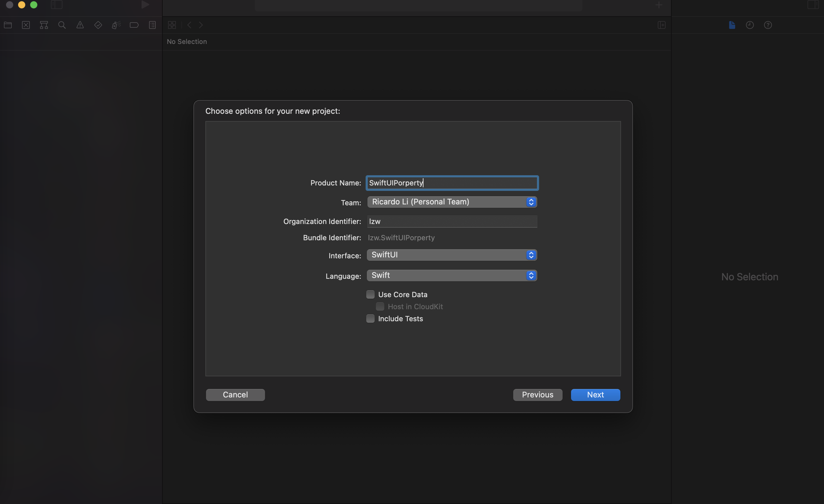Open the Report navigator icon
The image size is (824, 504).
point(152,25)
